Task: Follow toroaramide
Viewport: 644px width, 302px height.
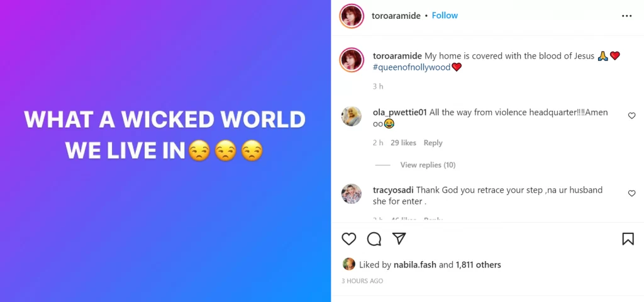Action: [x=445, y=16]
